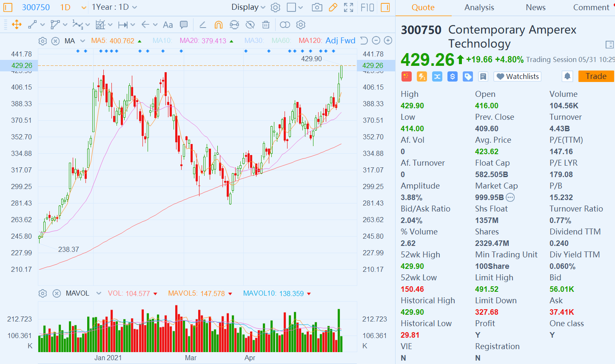615x364 pixels.
Task: Take a chart screenshot with the camera icon
Action: 317,7
